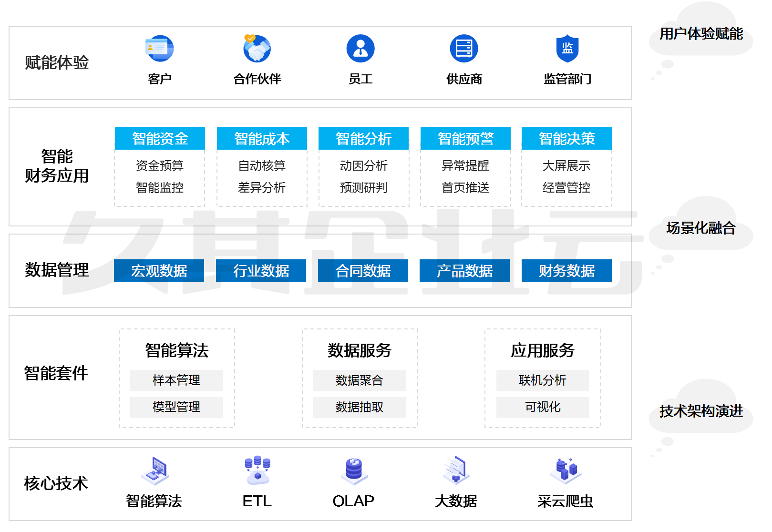
Task: Open the 智能资金 header tab
Action: pos(160,139)
